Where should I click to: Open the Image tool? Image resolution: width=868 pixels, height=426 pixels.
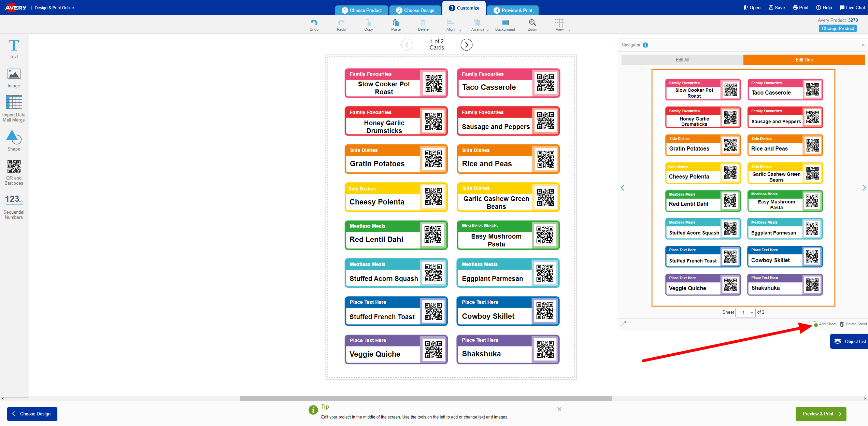tap(14, 78)
